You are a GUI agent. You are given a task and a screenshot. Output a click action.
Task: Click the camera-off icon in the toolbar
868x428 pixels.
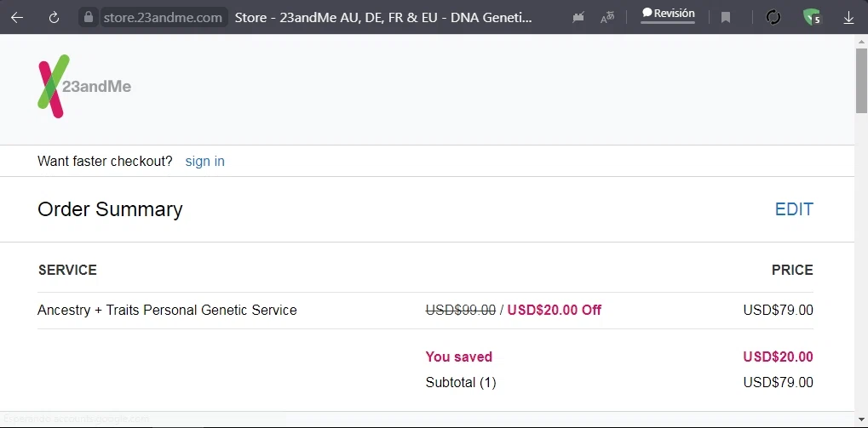click(578, 17)
